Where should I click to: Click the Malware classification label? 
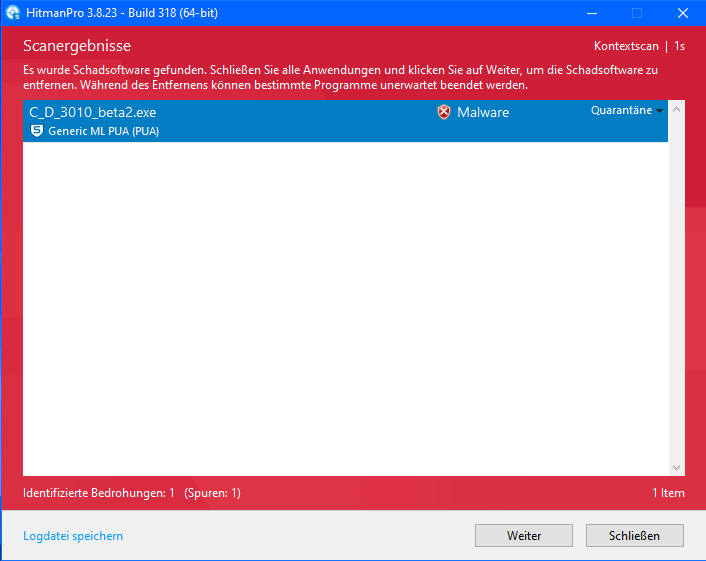(x=483, y=112)
